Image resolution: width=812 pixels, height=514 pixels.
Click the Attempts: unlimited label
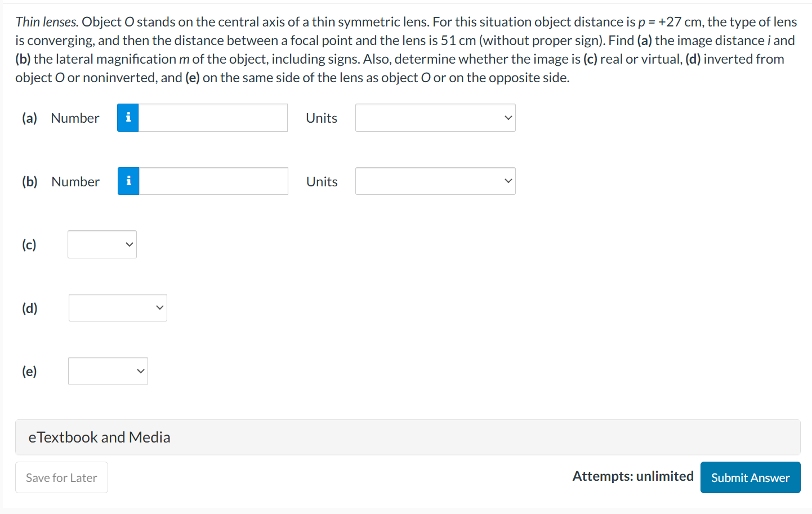coord(633,476)
